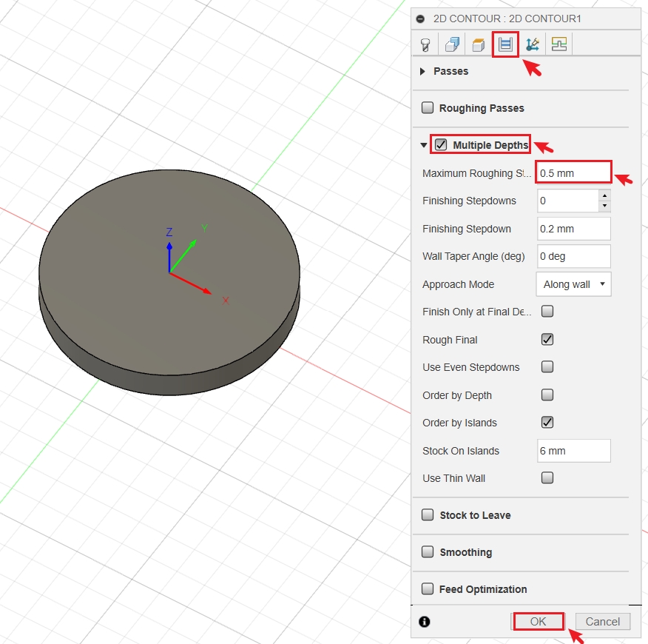Screen dimensions: 648x644
Task: Collapse the Multiple Depths section
Action: (423, 144)
